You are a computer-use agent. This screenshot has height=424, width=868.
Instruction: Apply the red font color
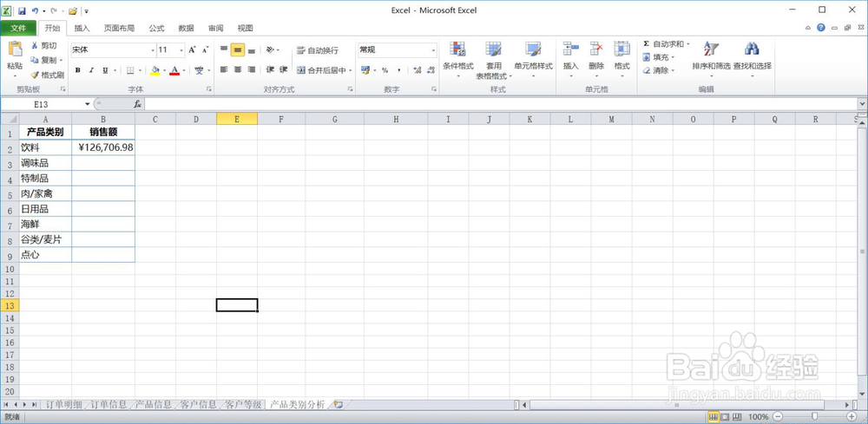(175, 70)
